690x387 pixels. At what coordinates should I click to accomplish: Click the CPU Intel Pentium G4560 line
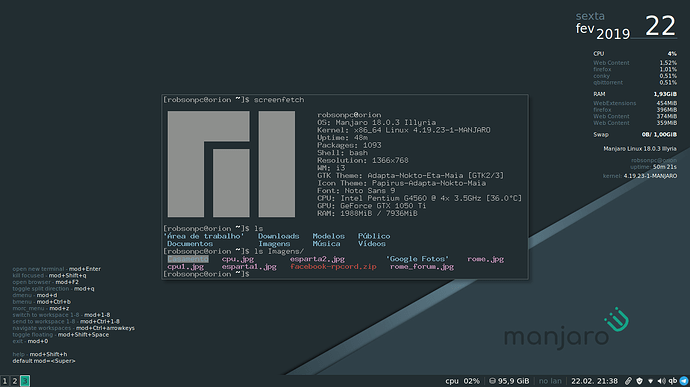click(419, 198)
